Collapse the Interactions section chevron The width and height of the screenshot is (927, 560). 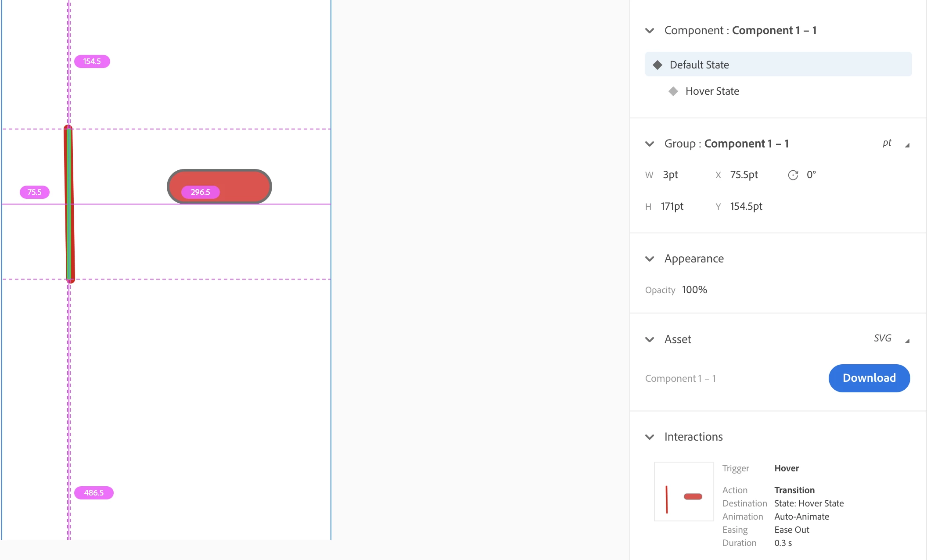(x=650, y=437)
